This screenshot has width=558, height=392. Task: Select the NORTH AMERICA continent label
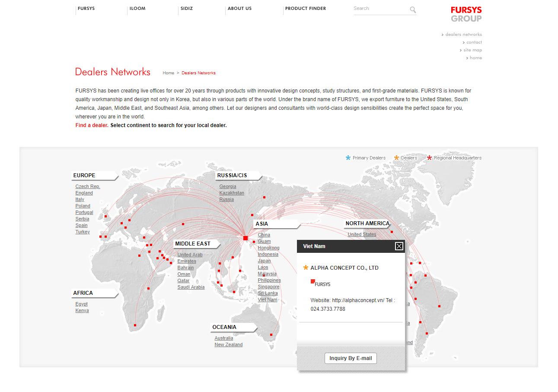coord(367,223)
